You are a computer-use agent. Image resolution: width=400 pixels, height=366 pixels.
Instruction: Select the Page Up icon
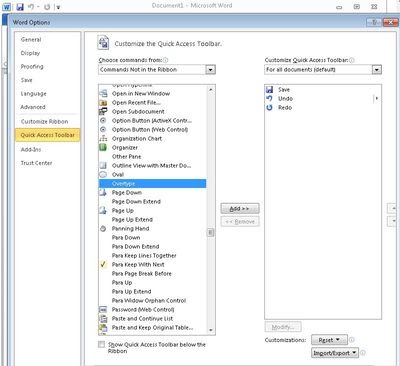pyautogui.click(x=103, y=210)
